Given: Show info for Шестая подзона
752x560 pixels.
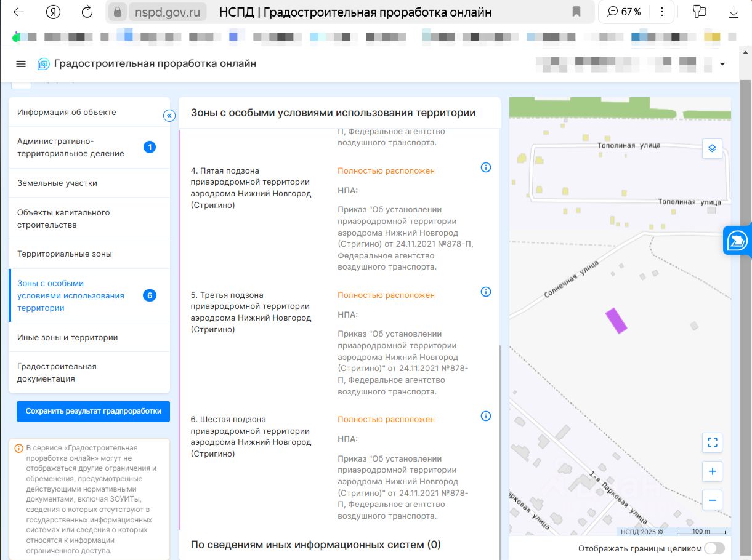Looking at the screenshot, I should [x=486, y=416].
